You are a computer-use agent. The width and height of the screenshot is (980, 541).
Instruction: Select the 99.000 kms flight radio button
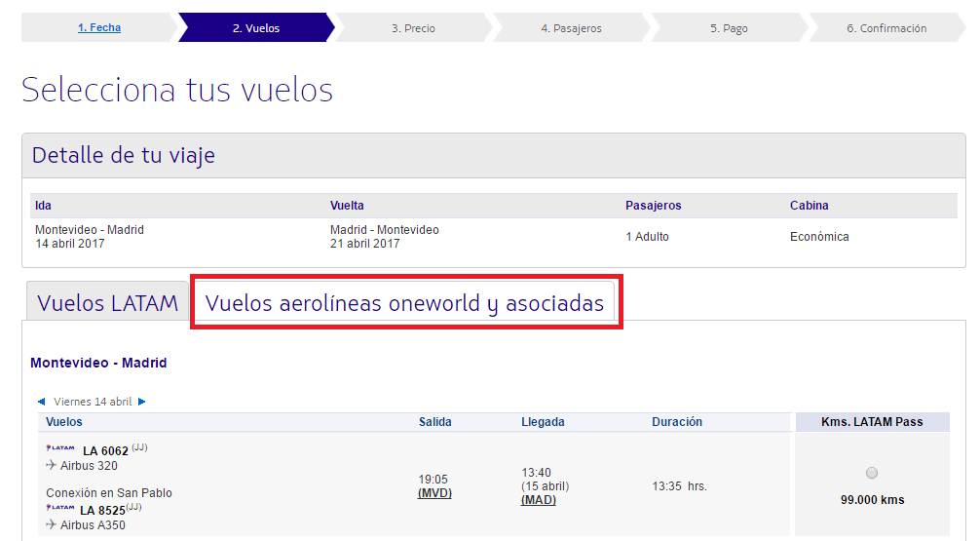pyautogui.click(x=872, y=473)
